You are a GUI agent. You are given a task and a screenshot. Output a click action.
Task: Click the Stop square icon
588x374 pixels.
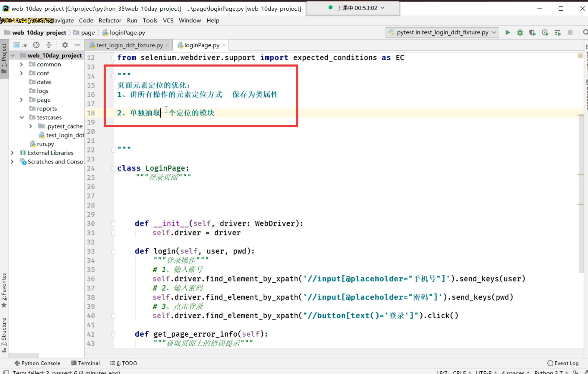click(x=570, y=32)
